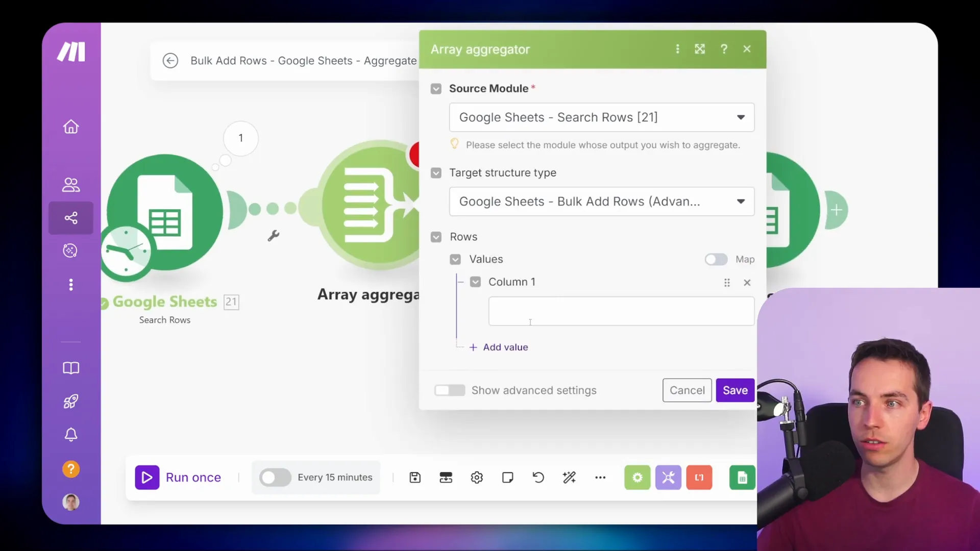Open Scenarios share icon in the sidebar
980x551 pixels.
click(x=71, y=218)
